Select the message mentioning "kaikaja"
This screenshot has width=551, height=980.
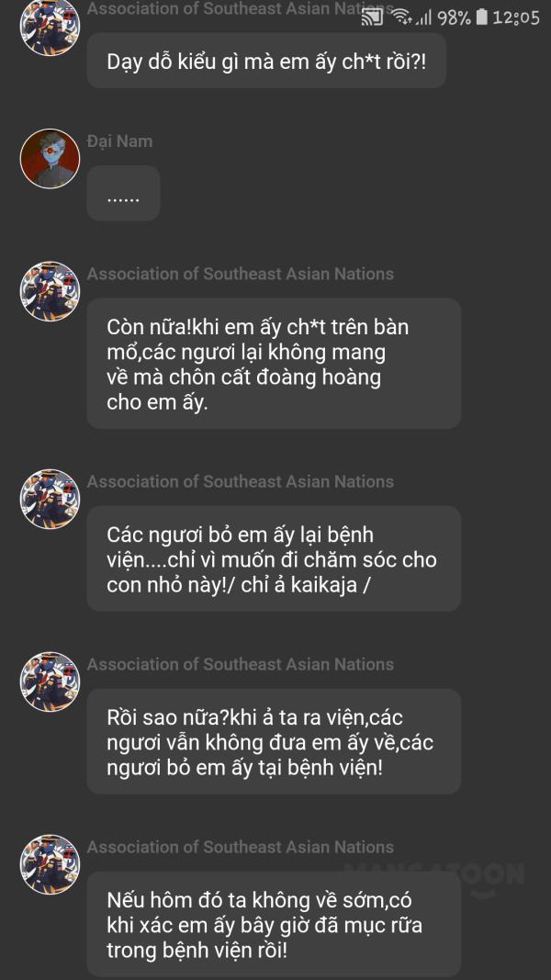tap(274, 558)
